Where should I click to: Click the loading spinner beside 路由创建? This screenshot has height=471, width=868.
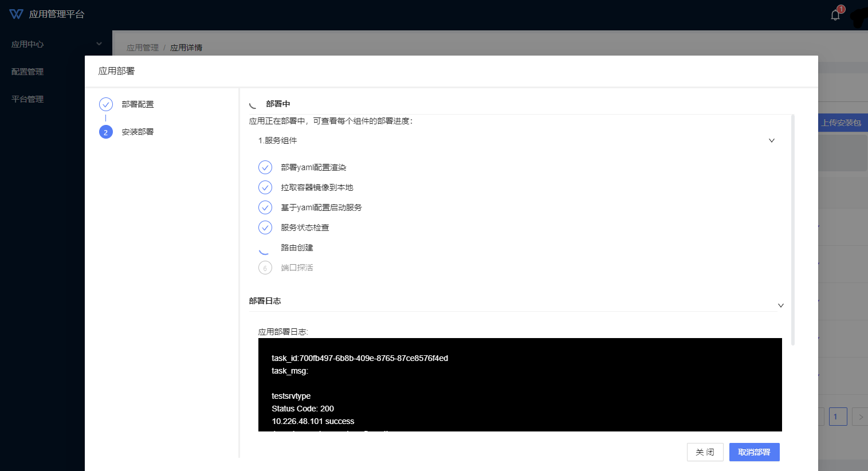click(x=265, y=248)
